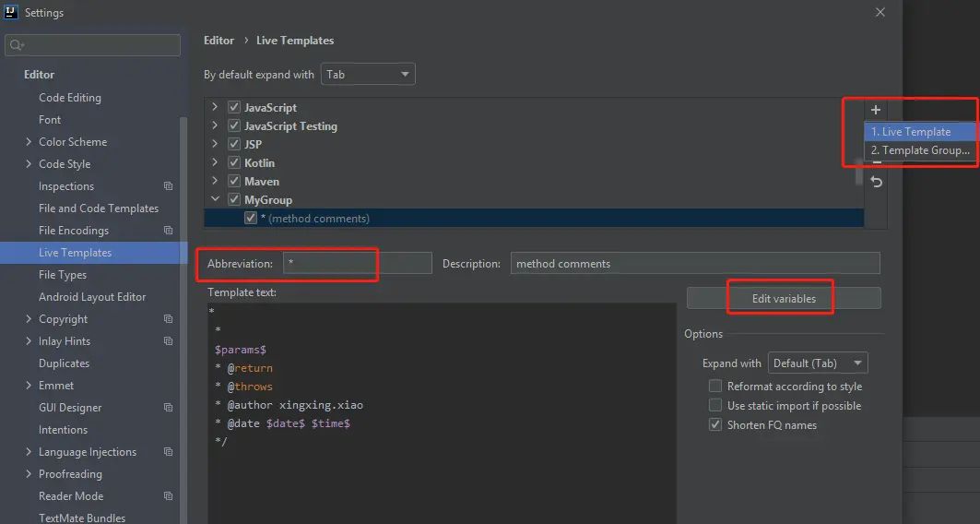This screenshot has height=524, width=980.
Task: Open the Expand with Default (Tab) dropdown
Action: point(818,363)
